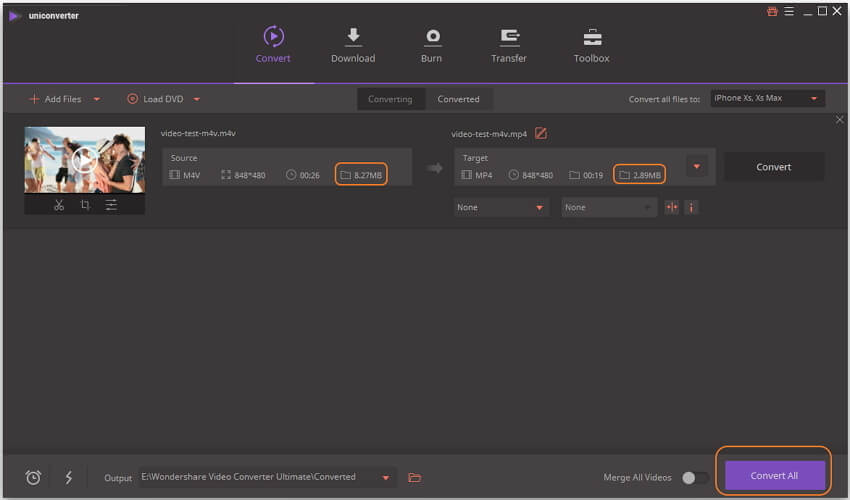Switch to the Converted tab
The image size is (850, 500).
459,99
